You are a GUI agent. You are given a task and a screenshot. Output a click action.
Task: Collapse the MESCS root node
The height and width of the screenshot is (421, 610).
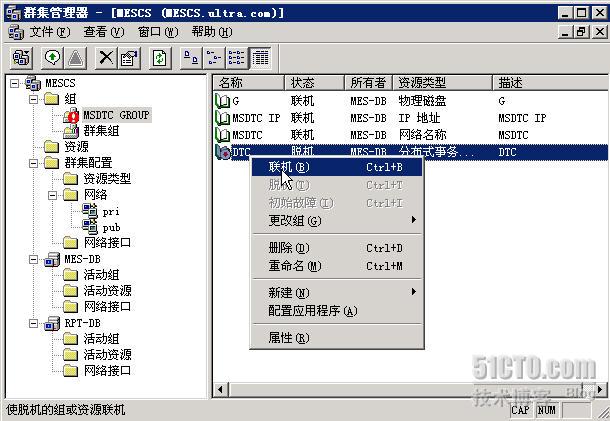pos(14,83)
